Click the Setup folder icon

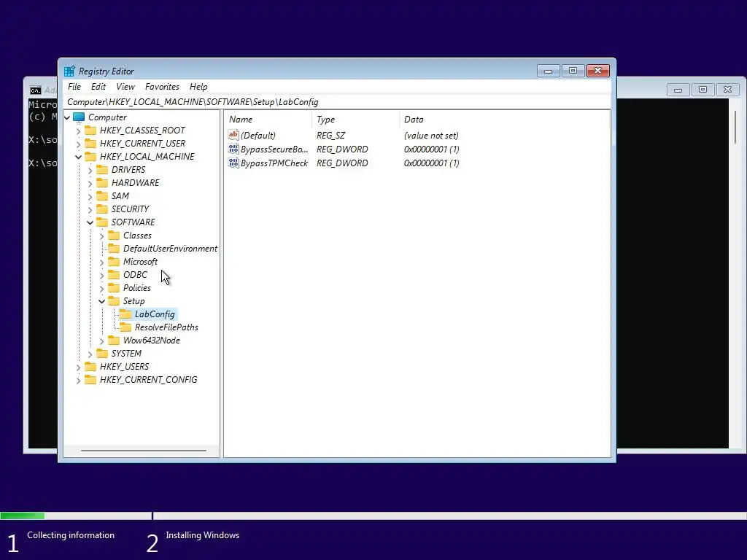(x=114, y=301)
